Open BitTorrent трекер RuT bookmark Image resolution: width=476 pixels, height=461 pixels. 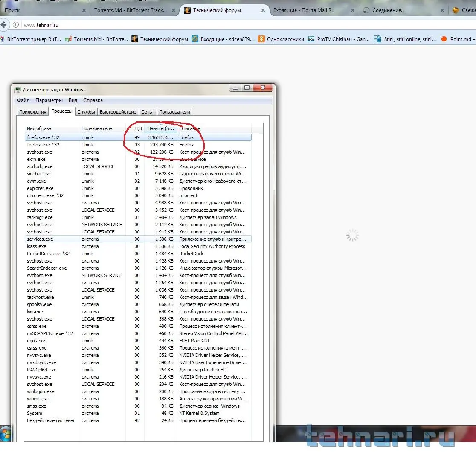point(31,39)
